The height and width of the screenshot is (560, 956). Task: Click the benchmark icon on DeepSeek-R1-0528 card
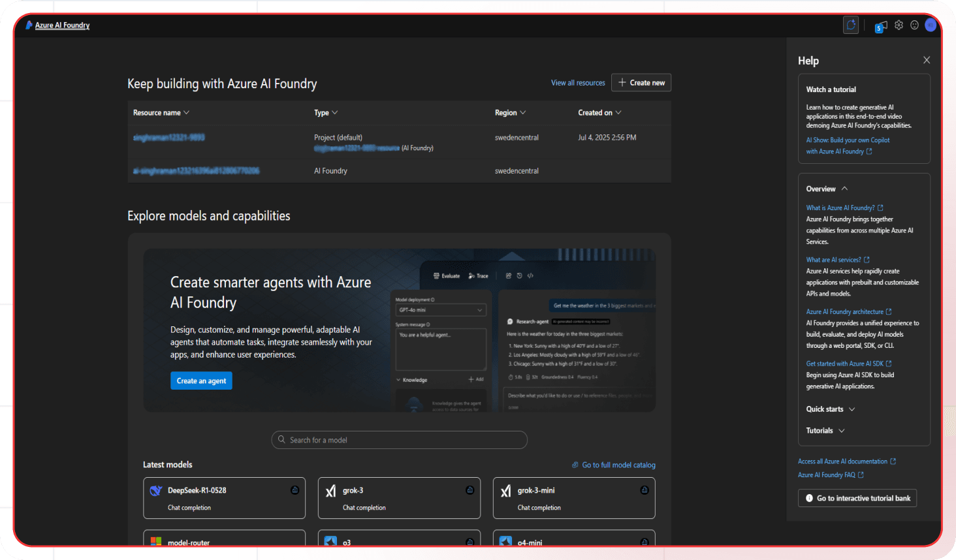(x=295, y=490)
